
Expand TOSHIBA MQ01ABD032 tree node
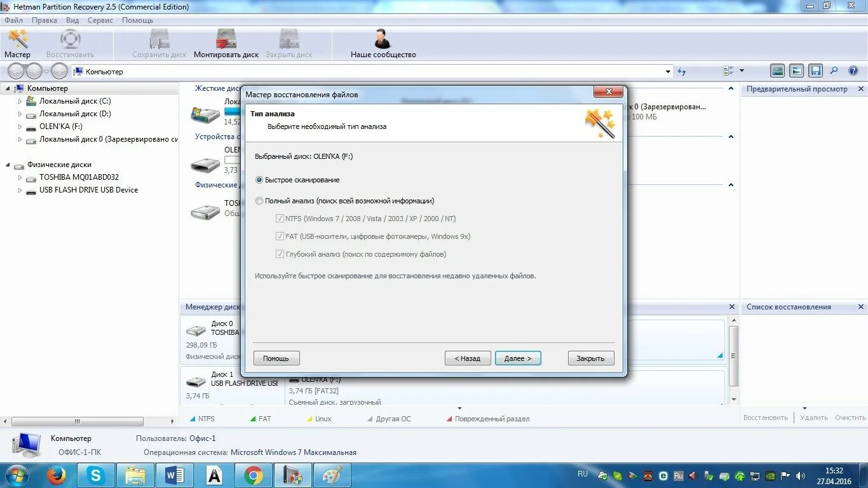(20, 177)
